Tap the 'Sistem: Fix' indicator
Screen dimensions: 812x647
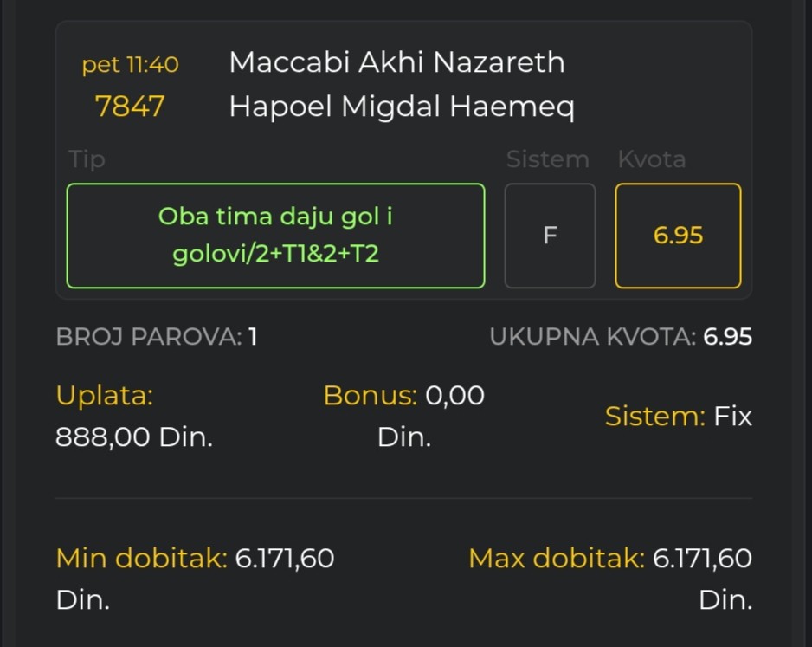click(678, 417)
